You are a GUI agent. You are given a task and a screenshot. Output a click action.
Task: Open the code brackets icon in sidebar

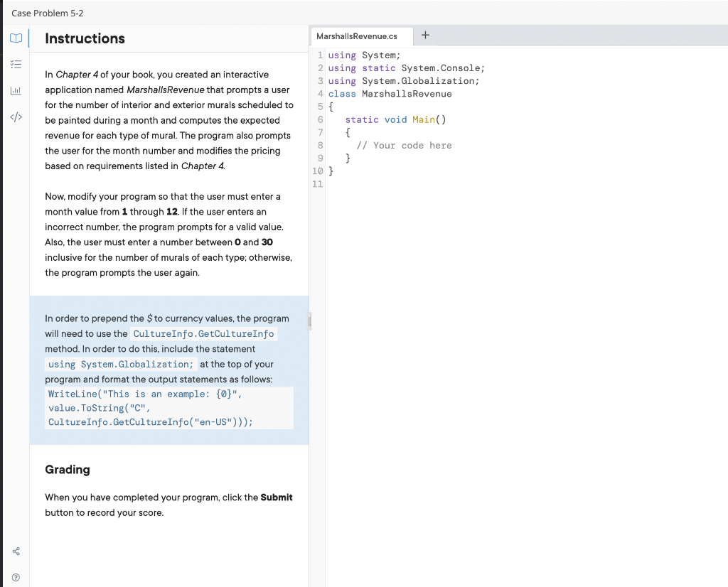(x=16, y=117)
